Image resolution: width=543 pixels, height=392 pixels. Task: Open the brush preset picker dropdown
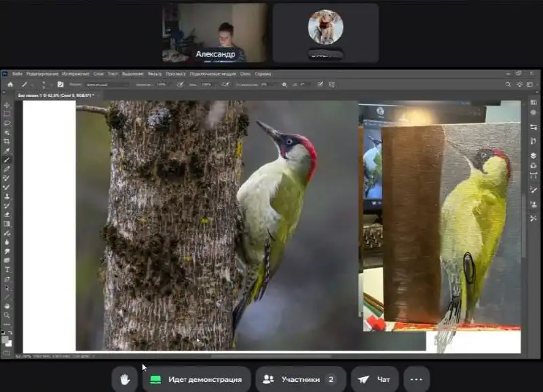pyautogui.click(x=45, y=84)
